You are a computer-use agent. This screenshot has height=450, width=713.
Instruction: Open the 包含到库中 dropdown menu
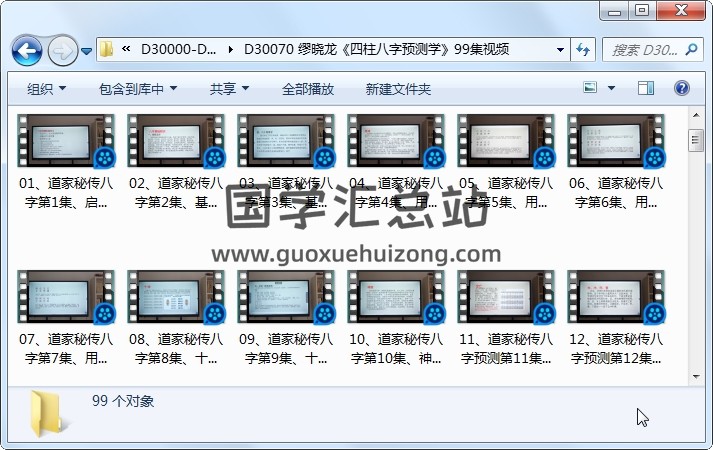[x=138, y=89]
